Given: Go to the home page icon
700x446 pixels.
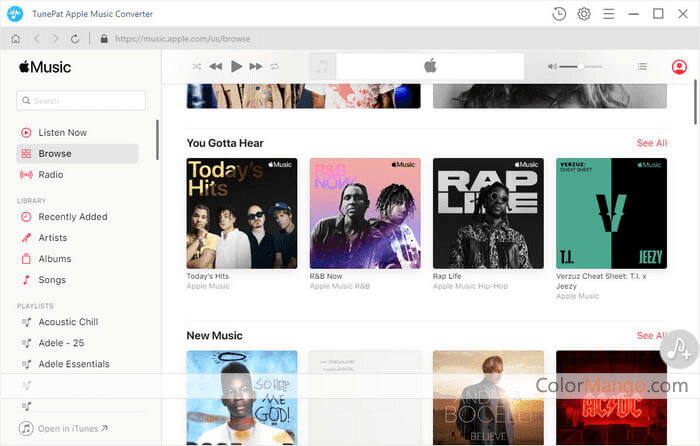Looking at the screenshot, I should pyautogui.click(x=16, y=39).
